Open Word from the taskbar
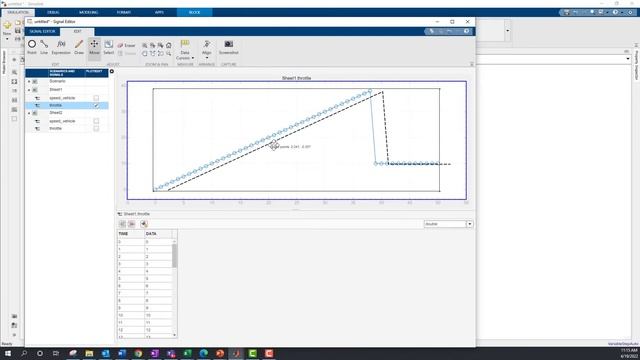Image resolution: width=640 pixels, height=360 pixels. pyautogui.click(x=122, y=353)
